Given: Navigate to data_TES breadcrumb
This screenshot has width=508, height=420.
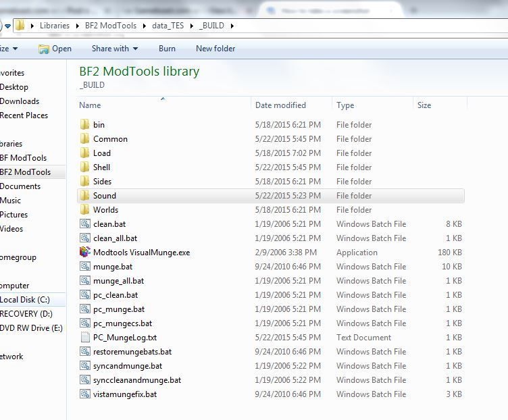Looking at the screenshot, I should 168,26.
